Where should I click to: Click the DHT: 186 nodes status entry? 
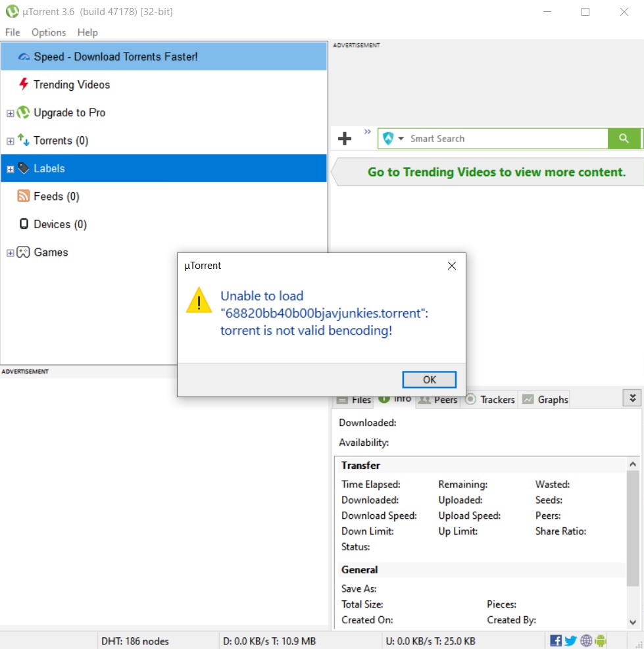click(135, 641)
